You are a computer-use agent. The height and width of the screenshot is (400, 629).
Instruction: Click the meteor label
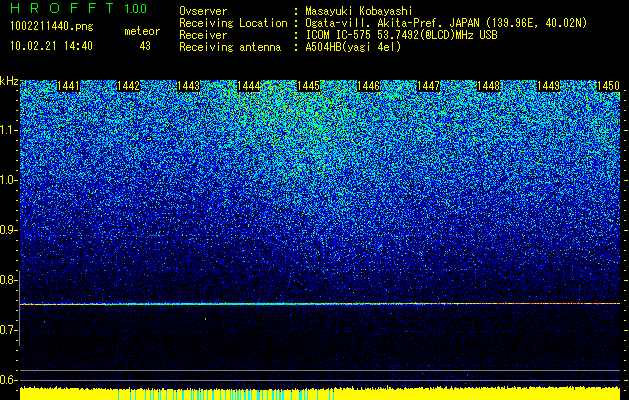pos(142,31)
